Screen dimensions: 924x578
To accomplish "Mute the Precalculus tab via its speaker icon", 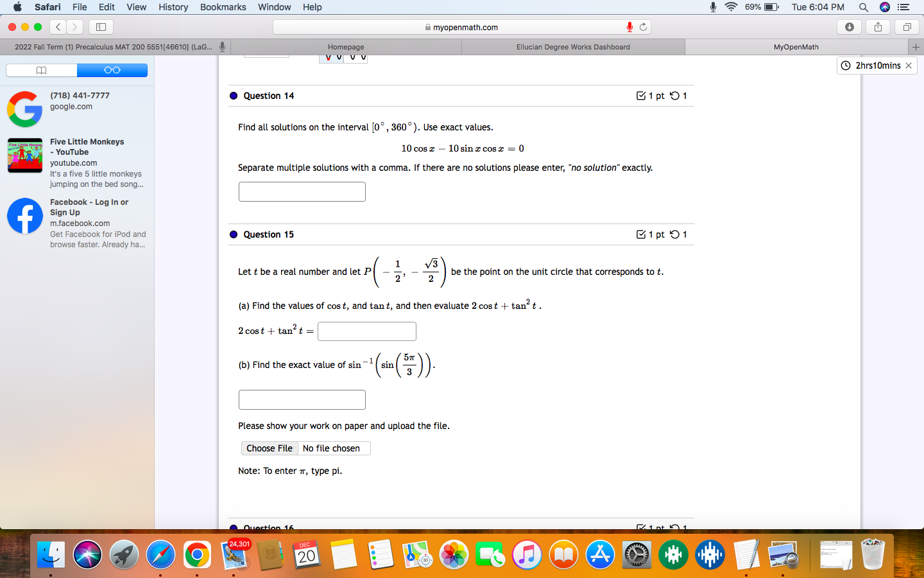I will 221,46.
